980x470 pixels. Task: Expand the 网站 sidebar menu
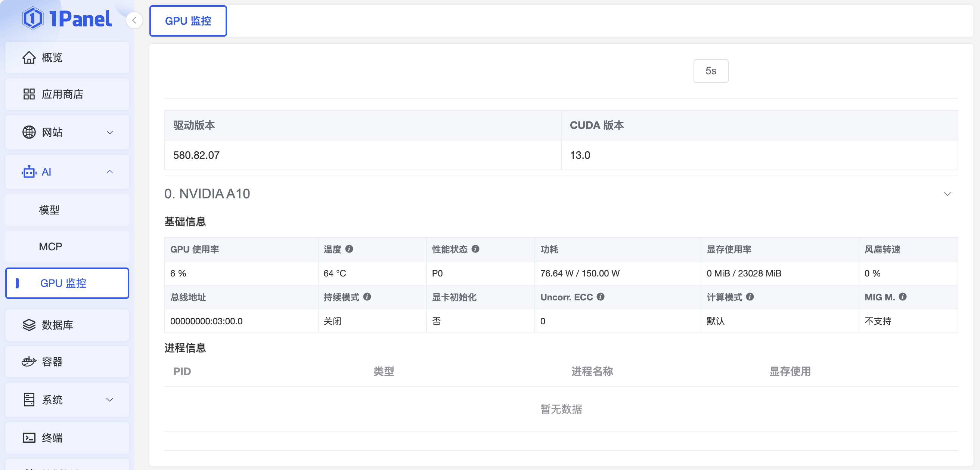pos(67,132)
